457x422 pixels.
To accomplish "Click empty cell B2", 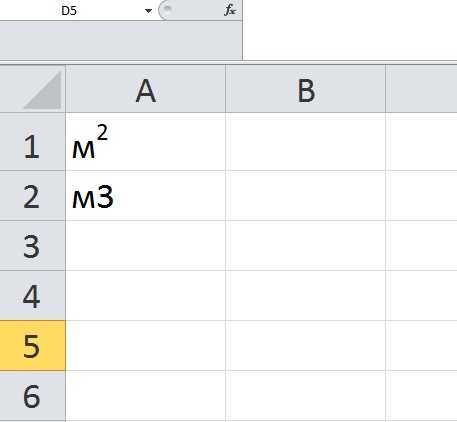I will pos(306,196).
